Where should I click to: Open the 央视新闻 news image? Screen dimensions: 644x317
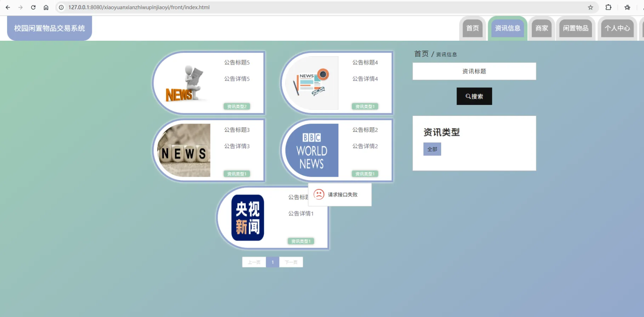coord(247,217)
